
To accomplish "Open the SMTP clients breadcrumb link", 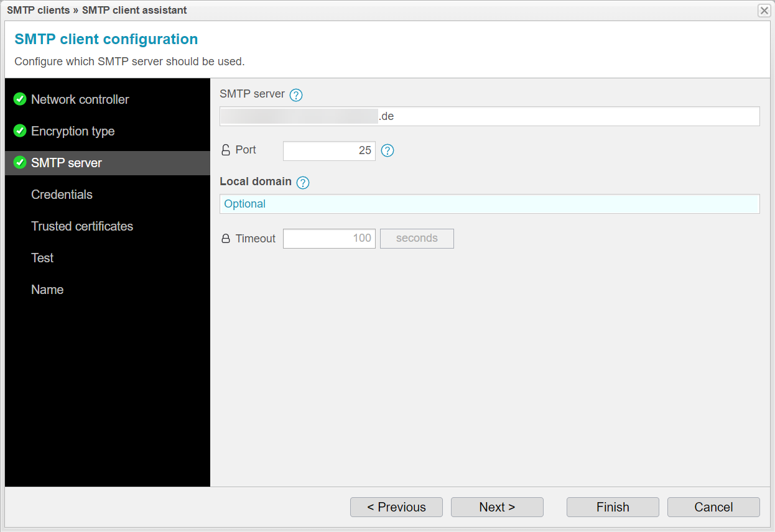I will (38, 10).
